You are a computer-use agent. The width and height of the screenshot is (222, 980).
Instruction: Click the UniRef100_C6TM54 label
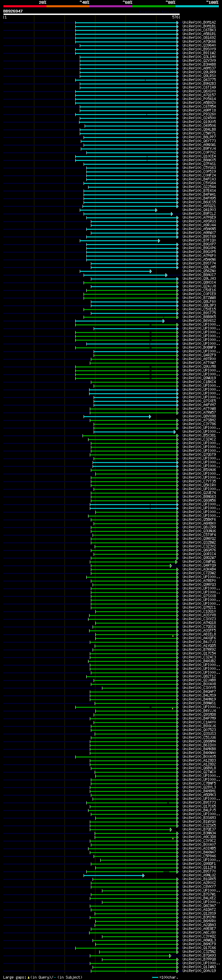[199, 106]
